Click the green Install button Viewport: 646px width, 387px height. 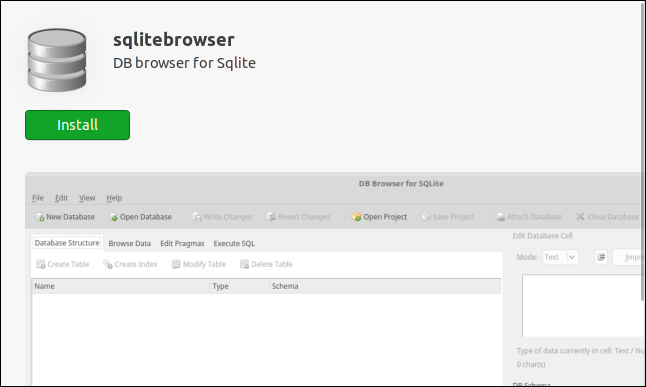(77, 125)
